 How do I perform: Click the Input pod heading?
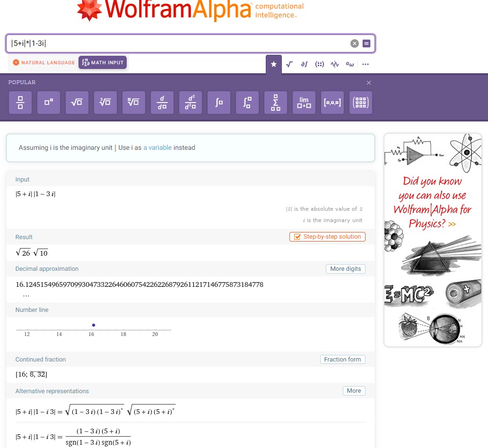coord(22,180)
